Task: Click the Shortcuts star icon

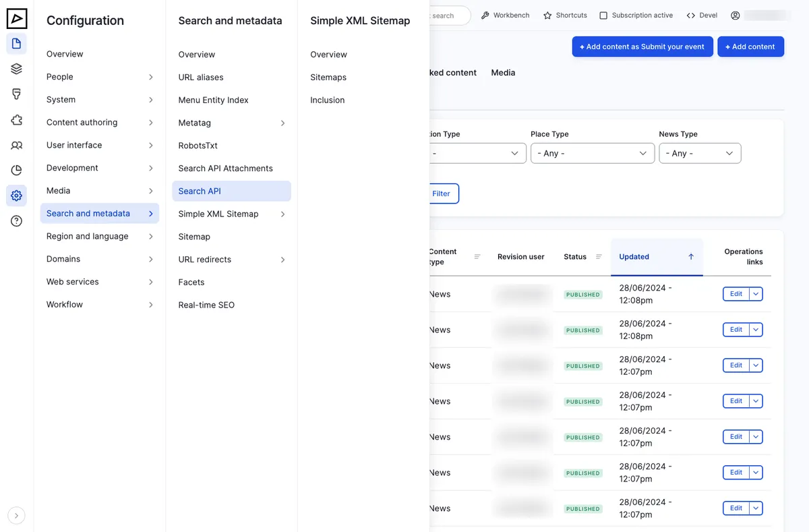Action: coord(547,16)
